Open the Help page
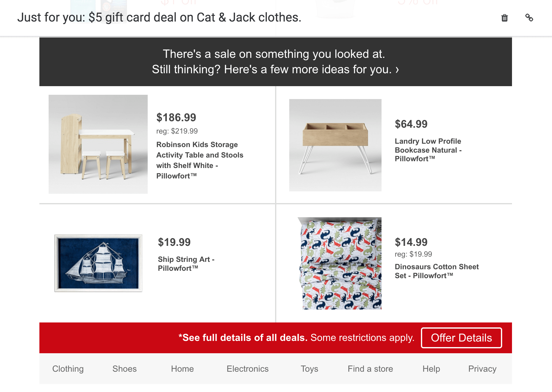552x392 pixels. tap(431, 369)
